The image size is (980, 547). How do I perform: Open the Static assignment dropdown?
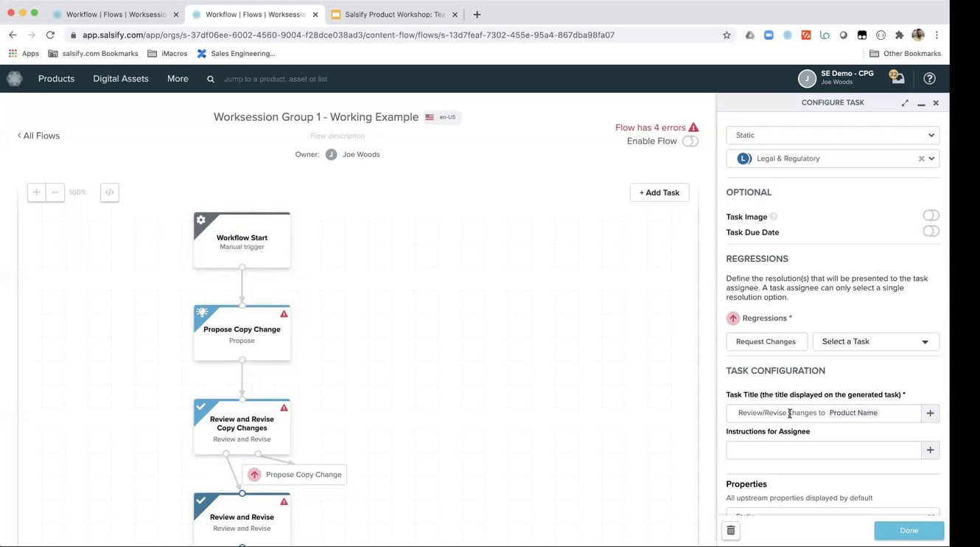(833, 135)
